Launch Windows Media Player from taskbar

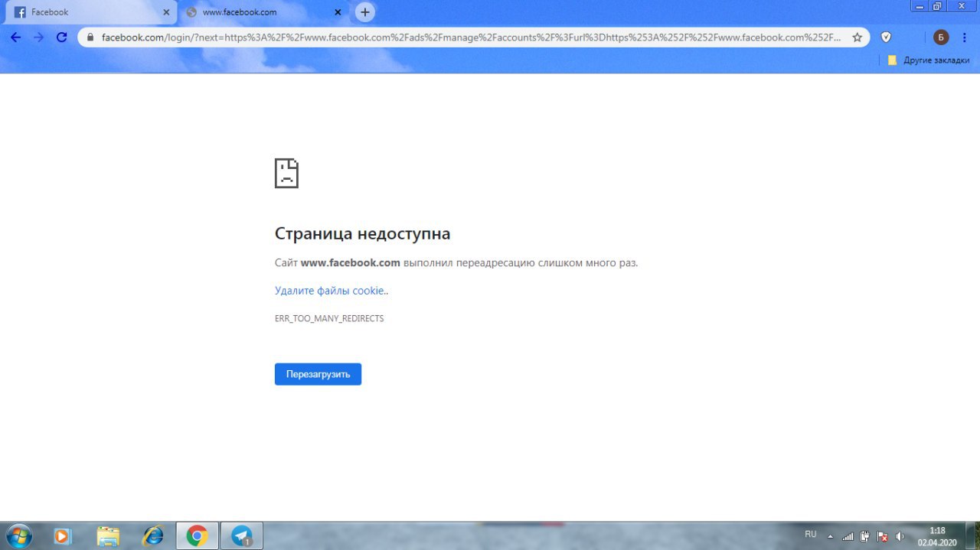coord(63,536)
